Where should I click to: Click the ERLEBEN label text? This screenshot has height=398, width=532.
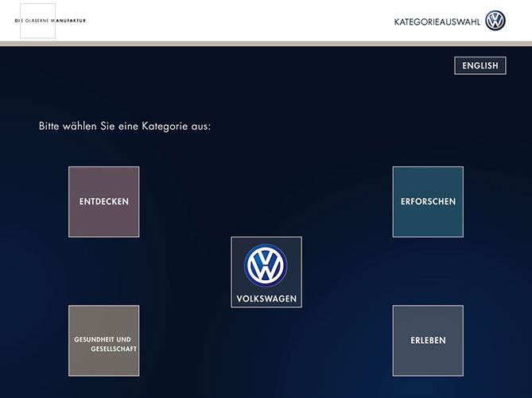428,341
